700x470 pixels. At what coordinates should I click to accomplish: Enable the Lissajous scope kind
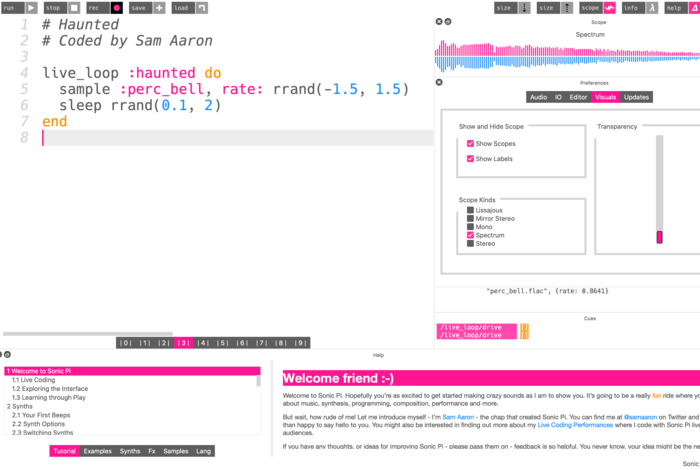(470, 210)
